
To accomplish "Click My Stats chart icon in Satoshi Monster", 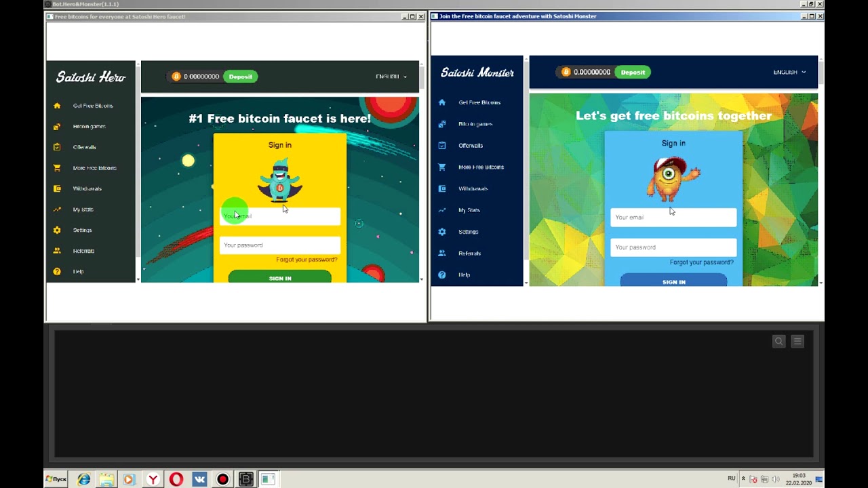I will [442, 210].
